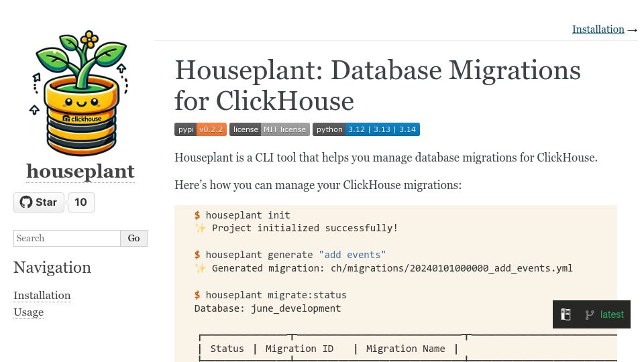Follow the Installation next-page link at top
644x362 pixels.
point(598,29)
